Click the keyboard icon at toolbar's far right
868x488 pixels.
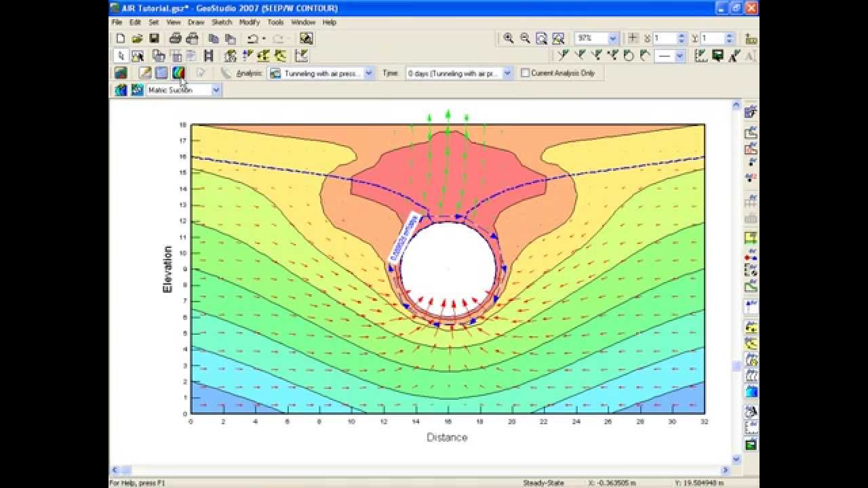(751, 39)
